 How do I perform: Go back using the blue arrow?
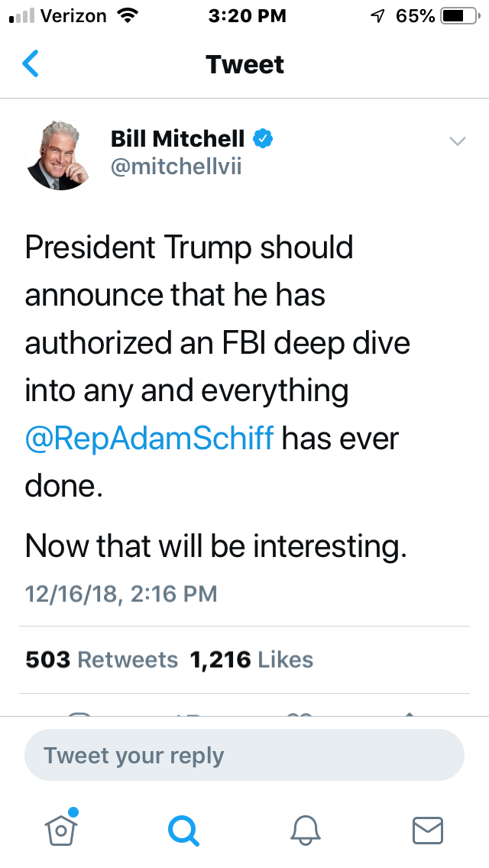(x=31, y=64)
